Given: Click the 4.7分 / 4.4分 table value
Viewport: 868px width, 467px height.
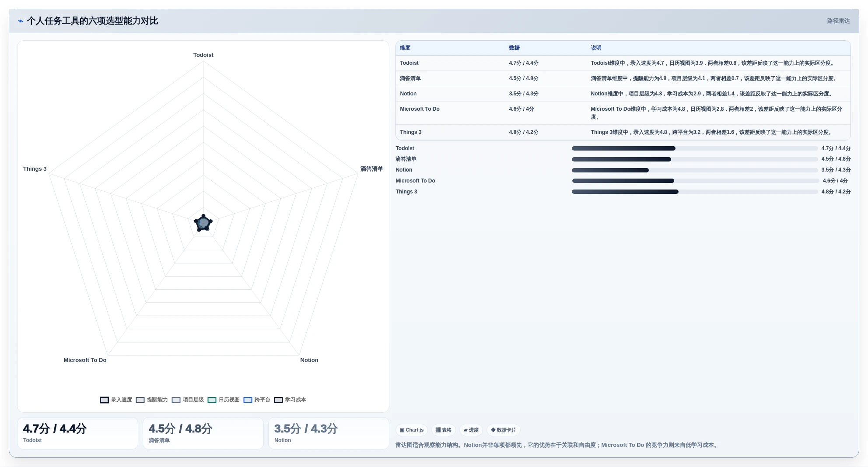Looking at the screenshot, I should [524, 63].
